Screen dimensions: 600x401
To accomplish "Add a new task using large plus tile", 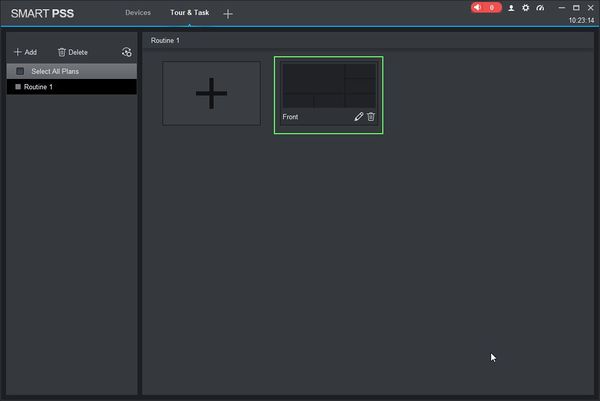I will pyautogui.click(x=212, y=93).
